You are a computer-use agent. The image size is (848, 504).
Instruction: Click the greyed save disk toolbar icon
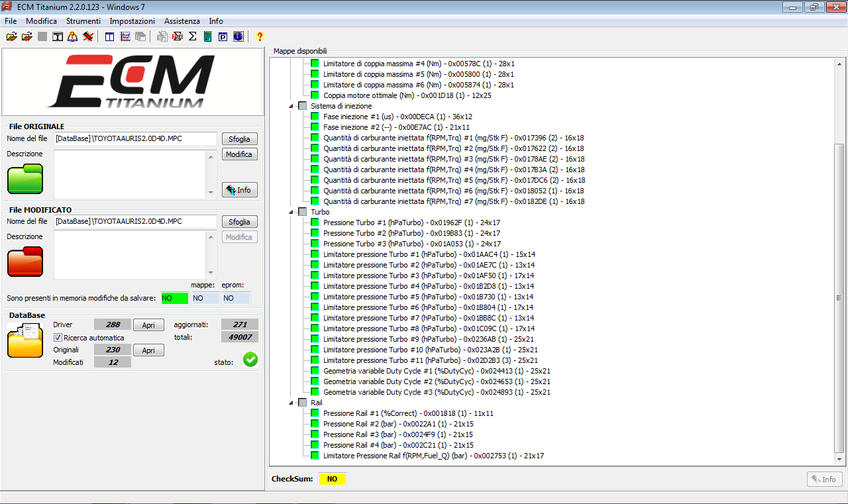pyautogui.click(x=42, y=36)
